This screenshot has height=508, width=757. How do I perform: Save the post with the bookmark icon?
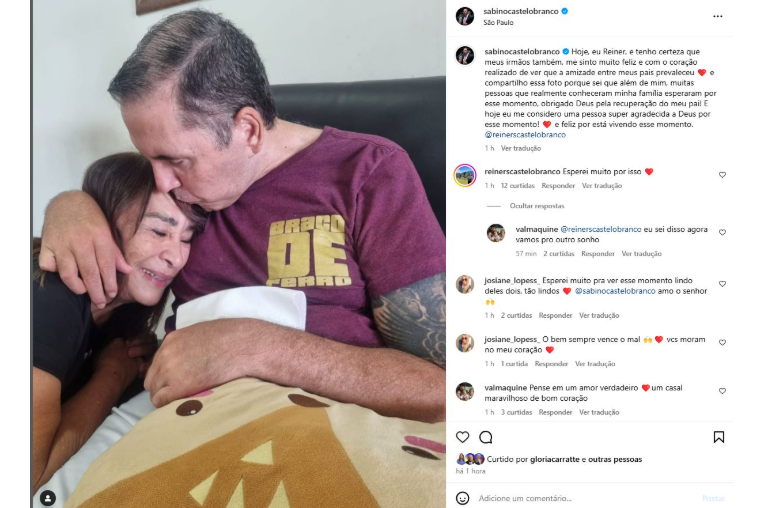point(718,437)
